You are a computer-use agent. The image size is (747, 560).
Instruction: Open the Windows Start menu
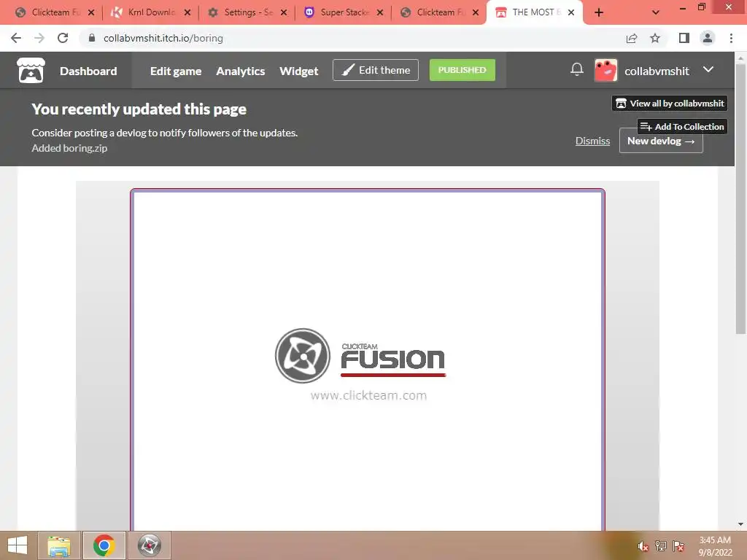[18, 545]
